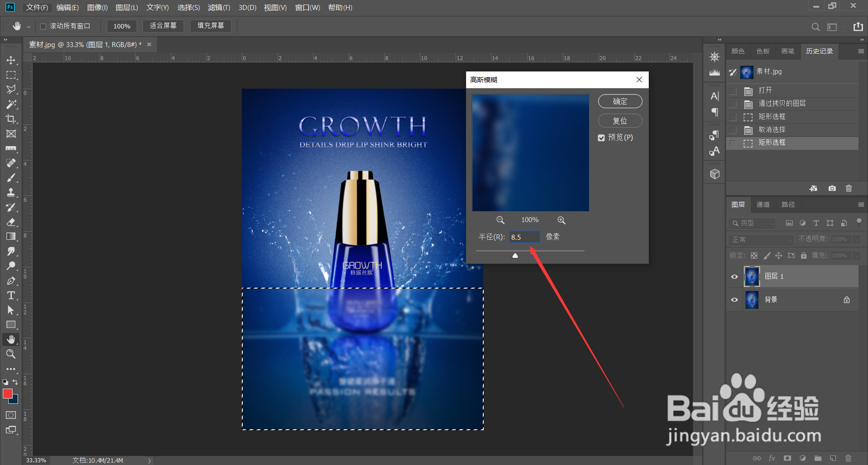The image size is (868, 465).
Task: Toggle history brush source for 打开 state
Action: pyautogui.click(x=733, y=91)
